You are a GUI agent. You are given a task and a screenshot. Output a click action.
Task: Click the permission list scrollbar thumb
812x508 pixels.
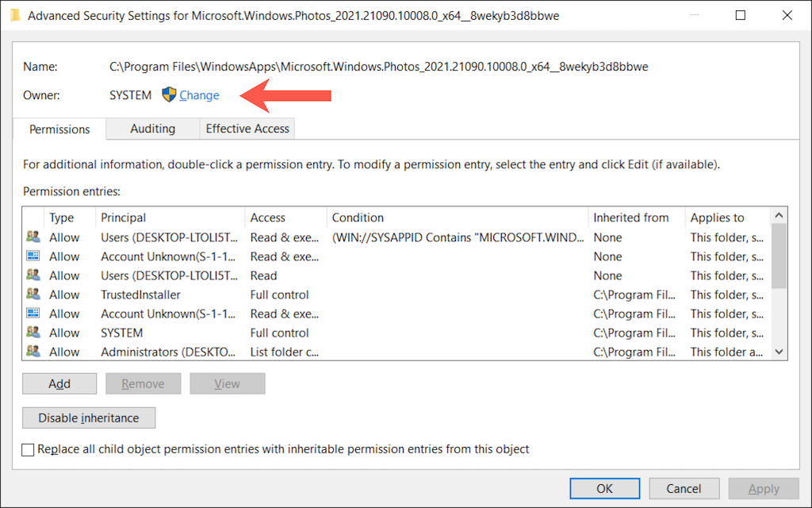[x=779, y=256]
